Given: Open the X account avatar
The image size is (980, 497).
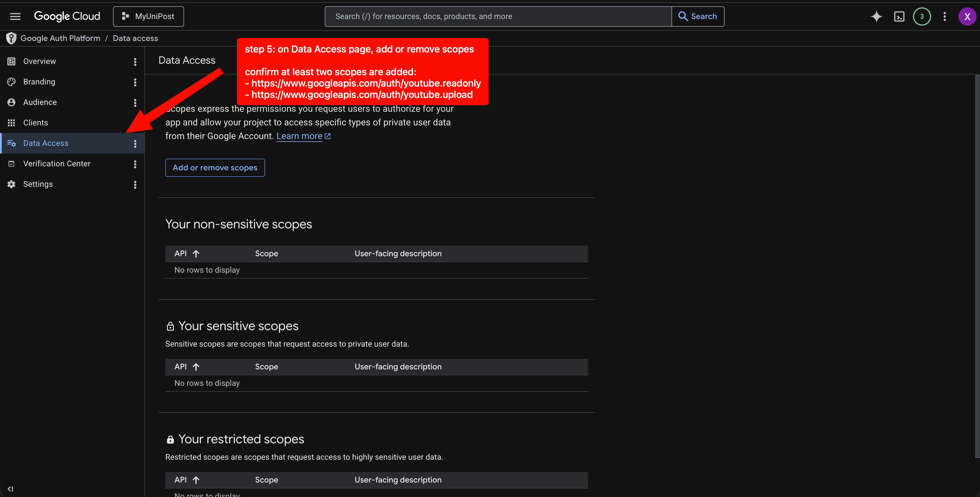Looking at the screenshot, I should coord(967,16).
